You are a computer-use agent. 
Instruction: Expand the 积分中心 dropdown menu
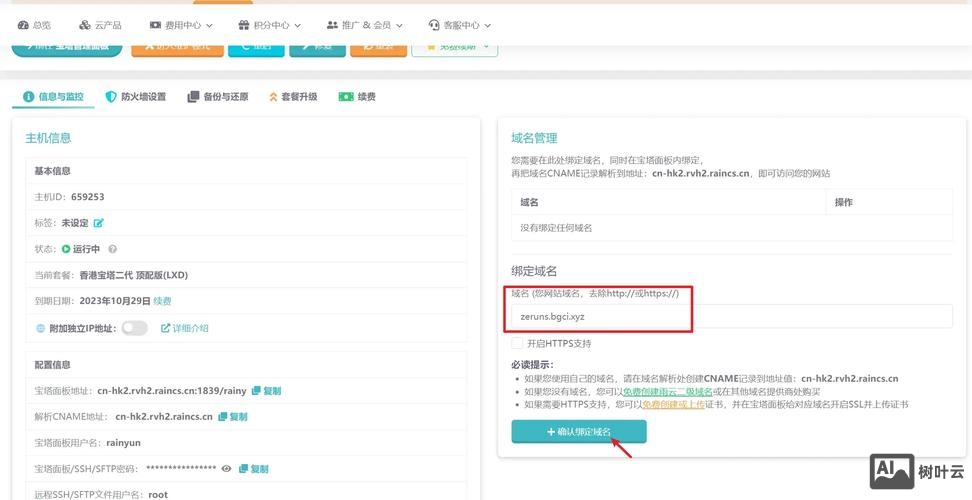click(x=270, y=25)
